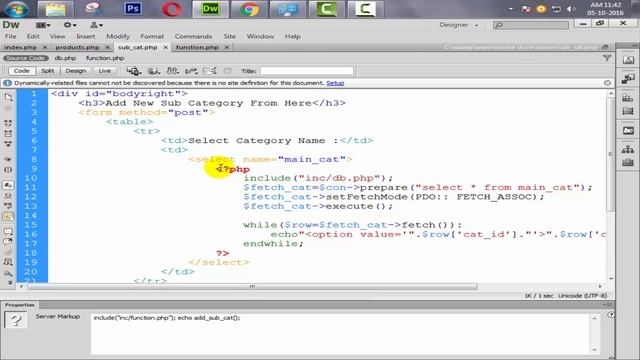Open the Site menu
The height and width of the screenshot is (360, 640).
tap(229, 36)
